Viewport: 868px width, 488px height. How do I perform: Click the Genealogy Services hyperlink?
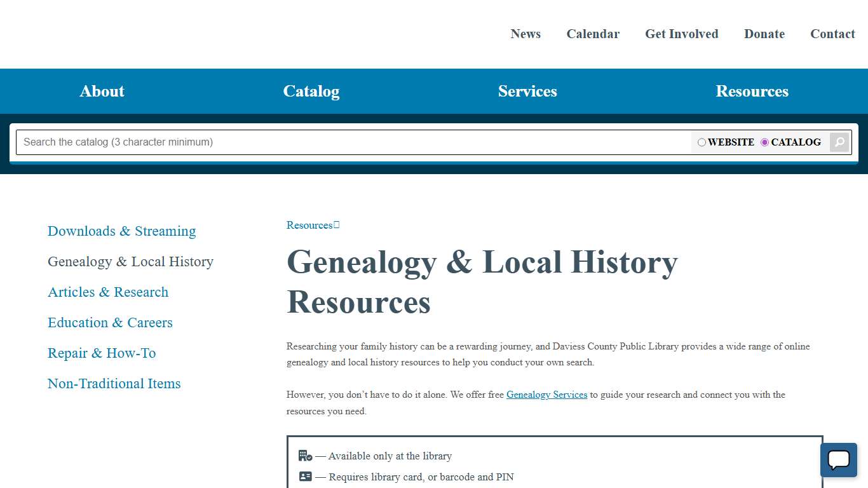point(546,395)
